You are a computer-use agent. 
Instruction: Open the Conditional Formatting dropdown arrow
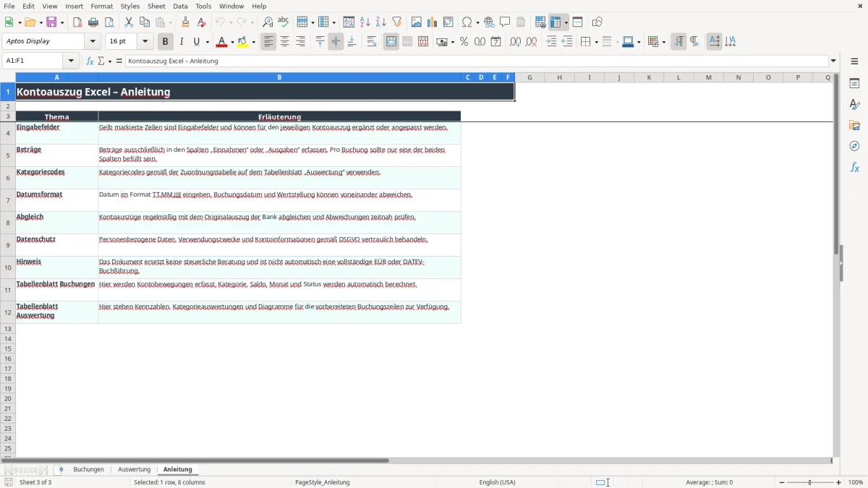click(x=664, y=42)
